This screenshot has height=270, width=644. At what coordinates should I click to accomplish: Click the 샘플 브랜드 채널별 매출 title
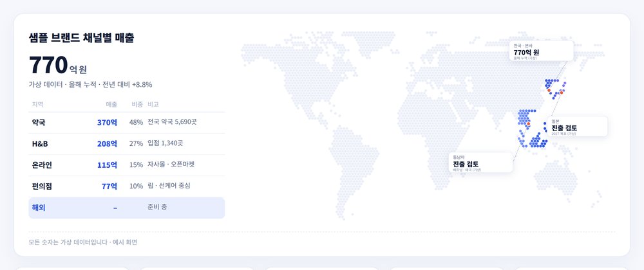81,38
